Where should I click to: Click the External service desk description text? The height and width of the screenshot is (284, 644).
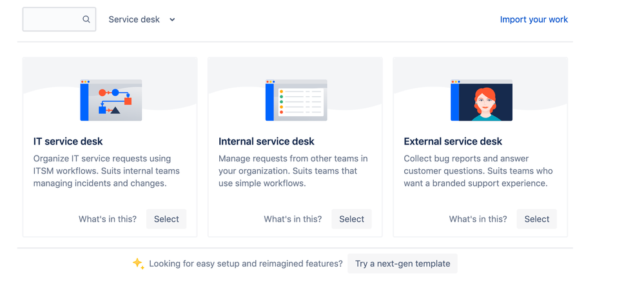pyautogui.click(x=478, y=171)
